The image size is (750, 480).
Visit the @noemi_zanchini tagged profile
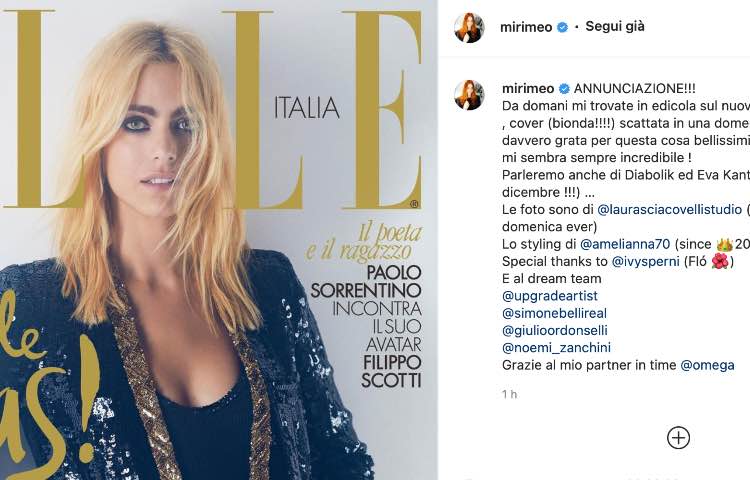tap(556, 348)
